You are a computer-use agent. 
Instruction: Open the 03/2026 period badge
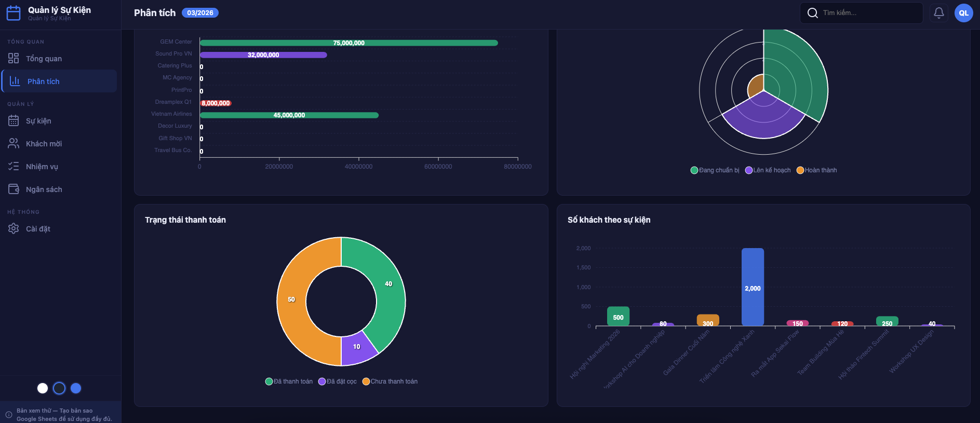200,13
